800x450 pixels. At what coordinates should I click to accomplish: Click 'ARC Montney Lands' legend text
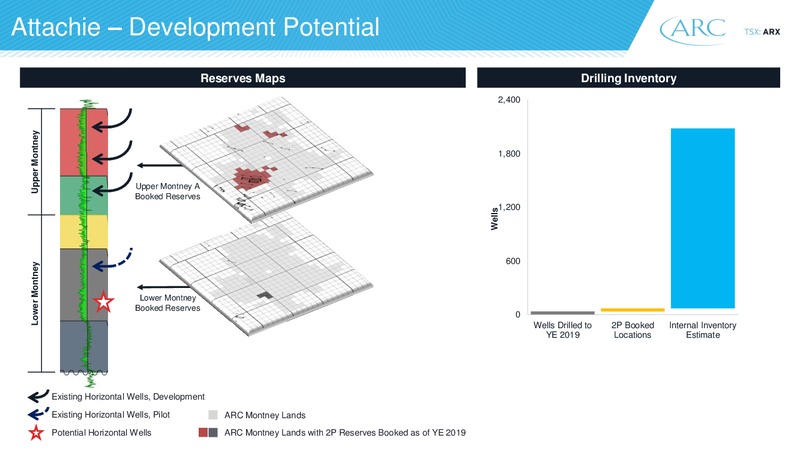(265, 415)
